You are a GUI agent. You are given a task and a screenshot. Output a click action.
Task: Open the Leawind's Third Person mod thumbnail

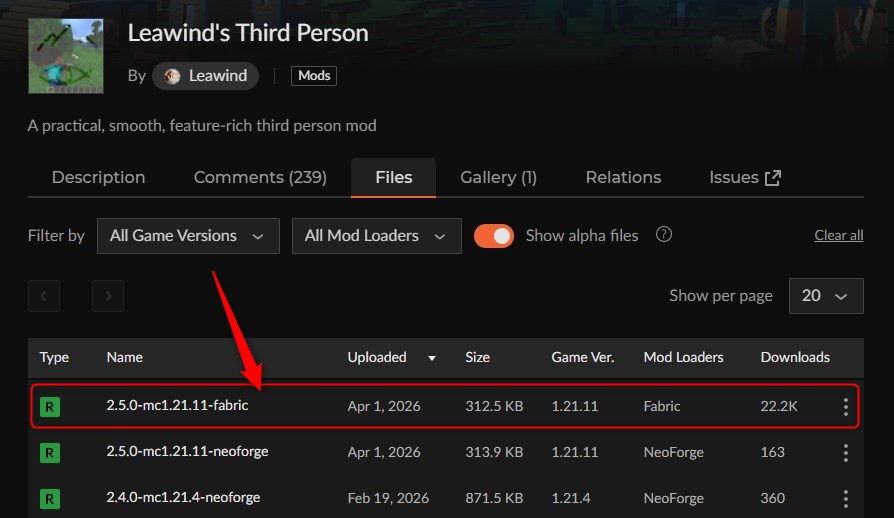tap(66, 56)
